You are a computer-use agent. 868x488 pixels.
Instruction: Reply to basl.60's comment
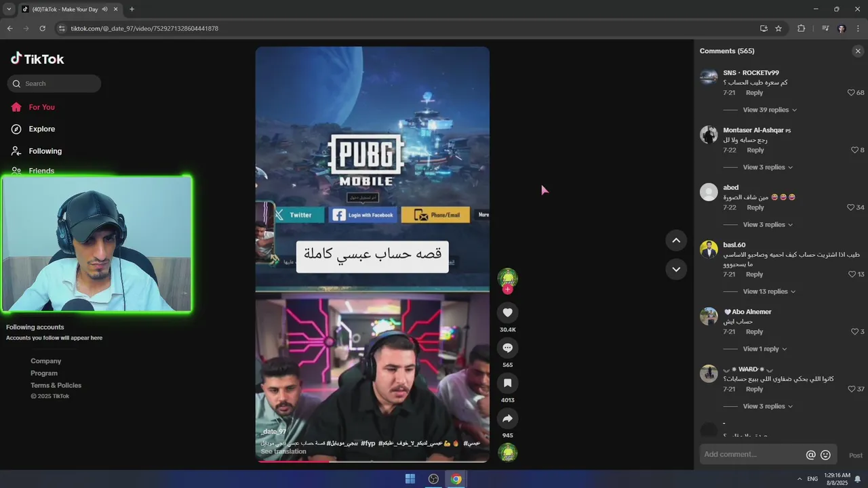coord(754,274)
